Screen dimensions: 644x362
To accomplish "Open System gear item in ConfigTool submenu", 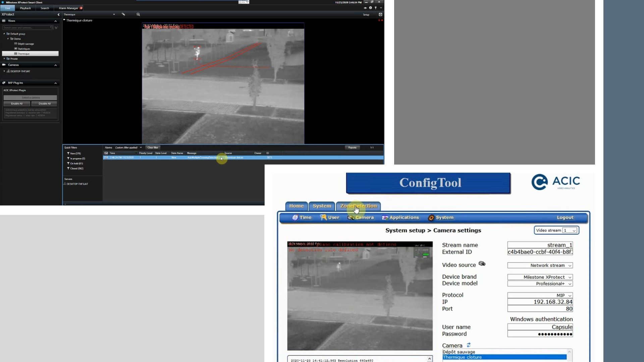I will (441, 218).
